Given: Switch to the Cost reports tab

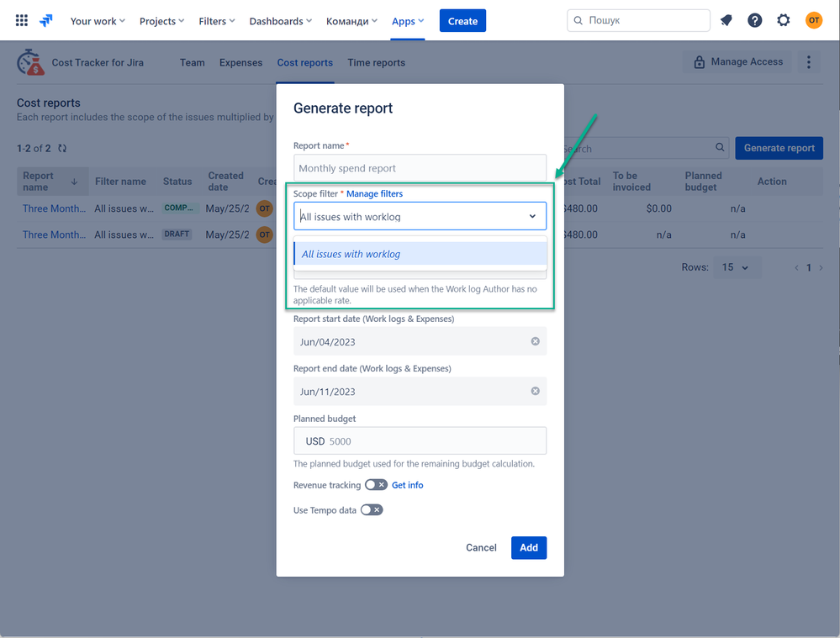Looking at the screenshot, I should coord(305,63).
